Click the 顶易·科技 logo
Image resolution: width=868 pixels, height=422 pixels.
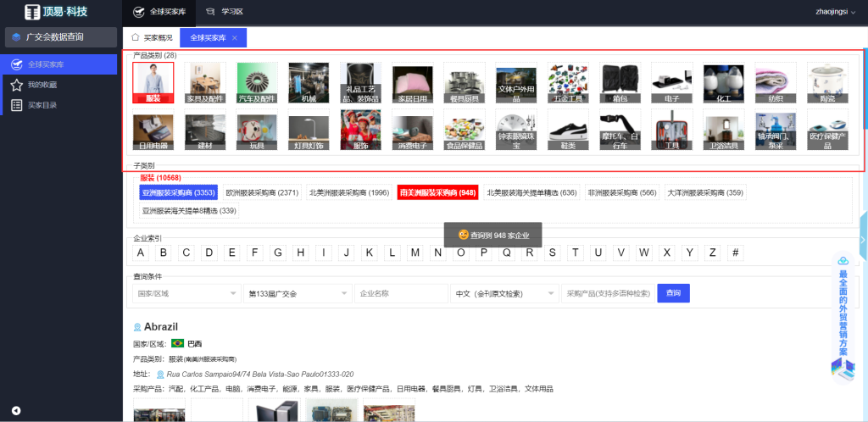pyautogui.click(x=56, y=12)
